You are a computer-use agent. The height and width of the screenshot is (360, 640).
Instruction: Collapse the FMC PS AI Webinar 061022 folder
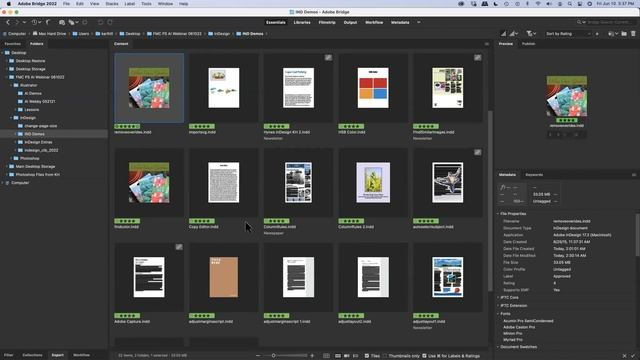coord(7,77)
